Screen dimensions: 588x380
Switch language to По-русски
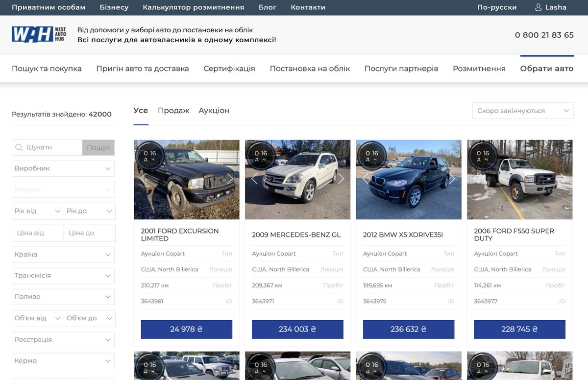pyautogui.click(x=497, y=7)
